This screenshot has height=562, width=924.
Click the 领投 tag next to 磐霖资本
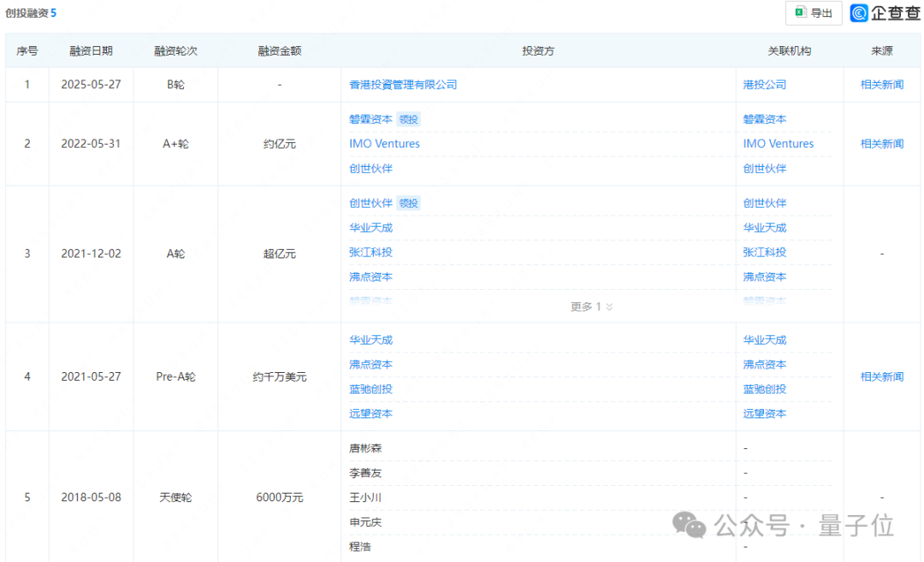tap(408, 119)
